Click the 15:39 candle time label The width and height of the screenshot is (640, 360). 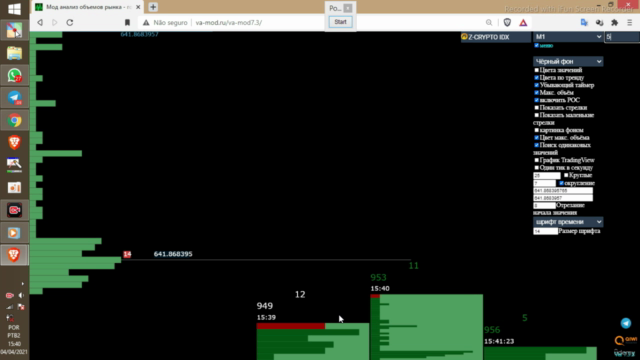coord(266,317)
